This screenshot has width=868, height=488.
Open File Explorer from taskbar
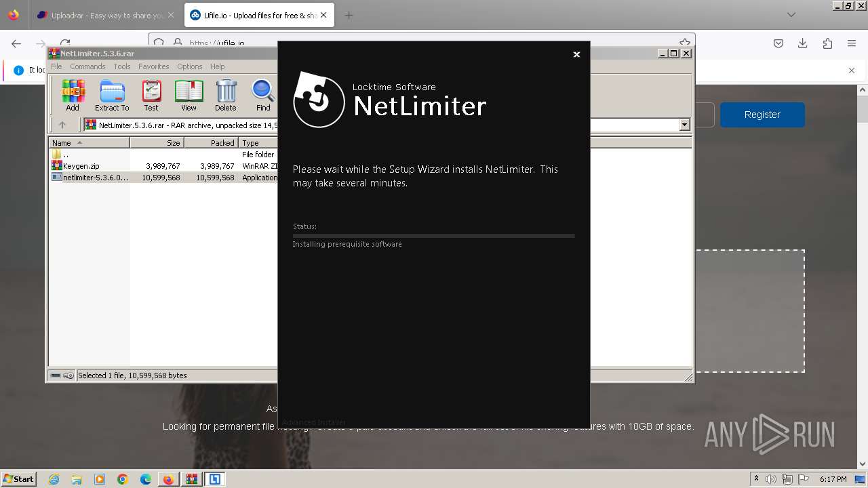(77, 479)
